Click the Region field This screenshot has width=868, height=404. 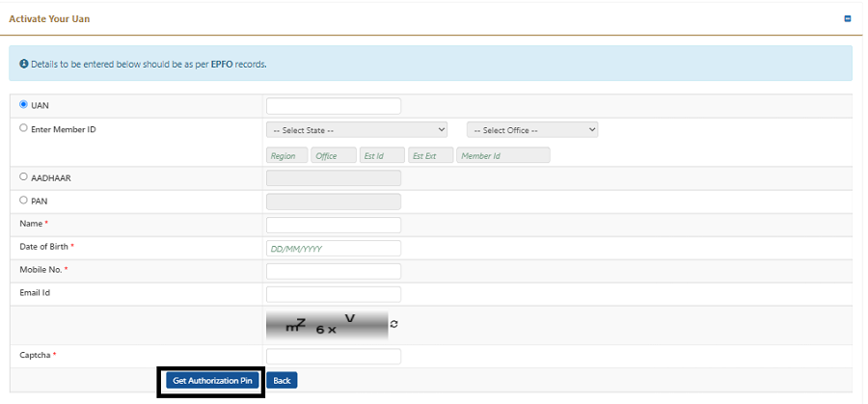[x=287, y=155]
